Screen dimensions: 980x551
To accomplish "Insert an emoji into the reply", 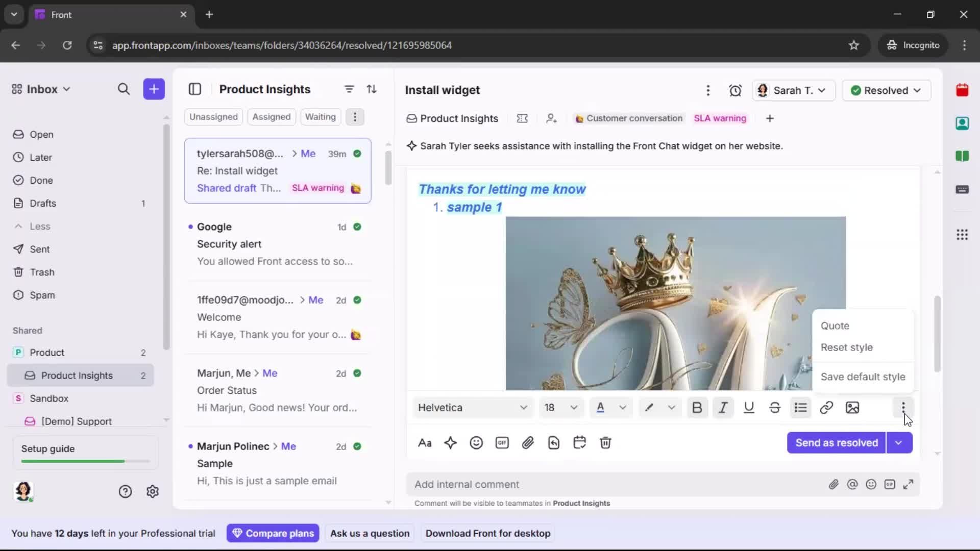I will click(476, 443).
